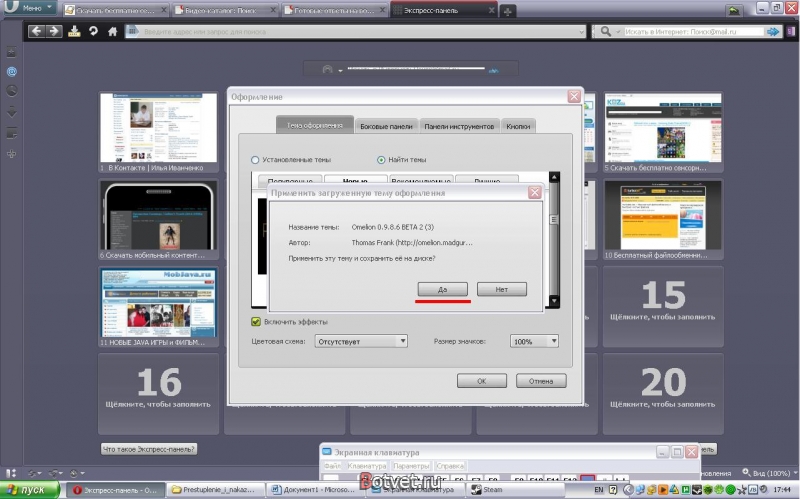Reload the page with the refresh icon
Viewport: 800px width, 499px height.
pos(93,31)
